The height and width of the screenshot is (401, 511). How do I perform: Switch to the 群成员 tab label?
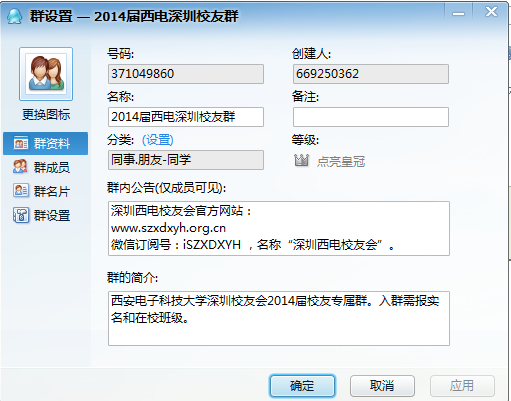pyautogui.click(x=52, y=167)
